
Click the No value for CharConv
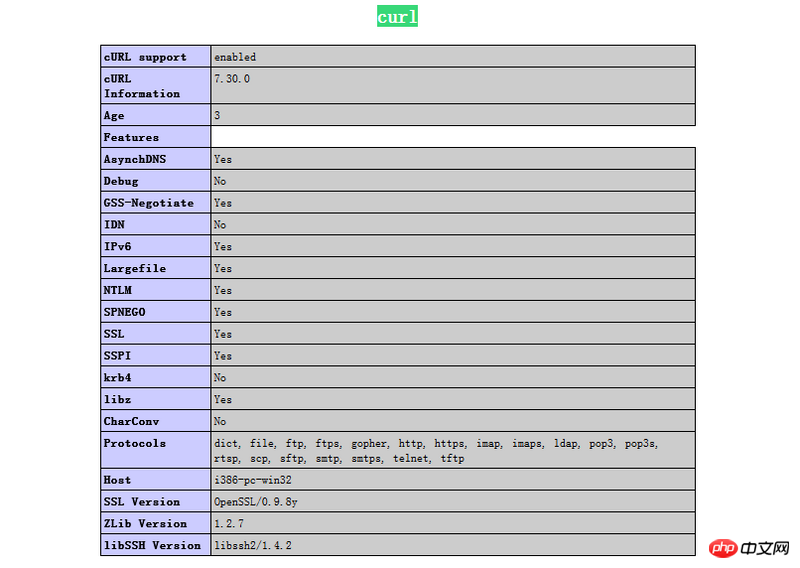coord(220,422)
